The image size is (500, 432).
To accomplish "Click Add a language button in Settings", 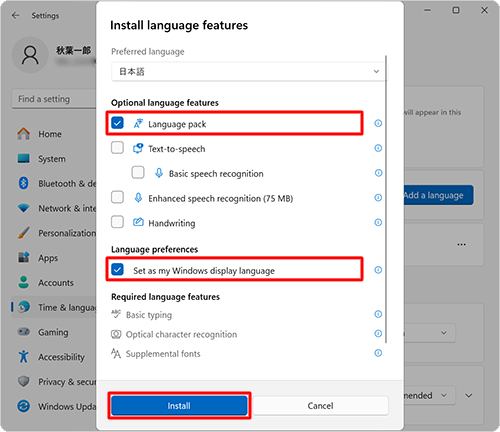I will tap(439, 195).
